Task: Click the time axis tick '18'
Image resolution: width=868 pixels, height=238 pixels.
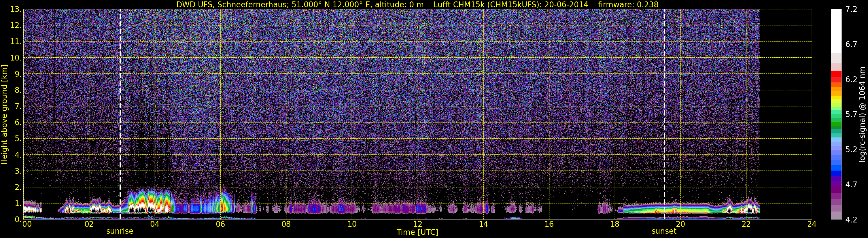Action: coord(614,224)
